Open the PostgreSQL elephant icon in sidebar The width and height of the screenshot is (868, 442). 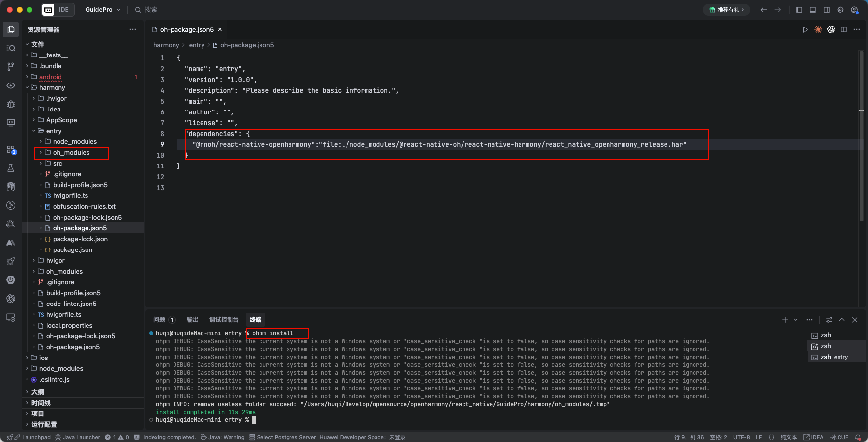[11, 187]
